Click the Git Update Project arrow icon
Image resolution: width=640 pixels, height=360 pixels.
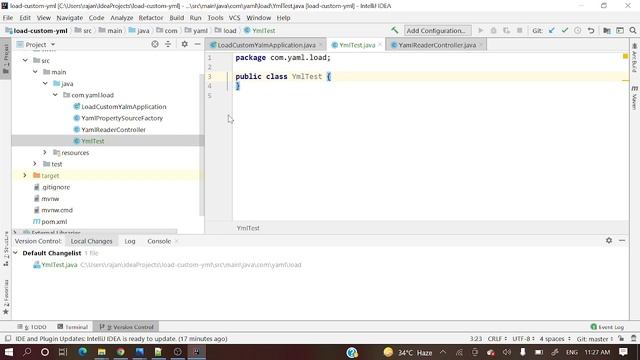[x=551, y=30]
